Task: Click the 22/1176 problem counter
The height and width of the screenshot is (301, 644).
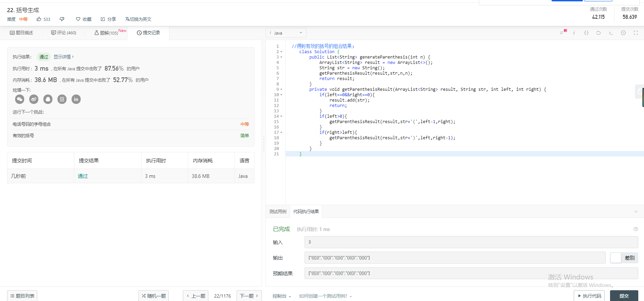Action: [223, 296]
